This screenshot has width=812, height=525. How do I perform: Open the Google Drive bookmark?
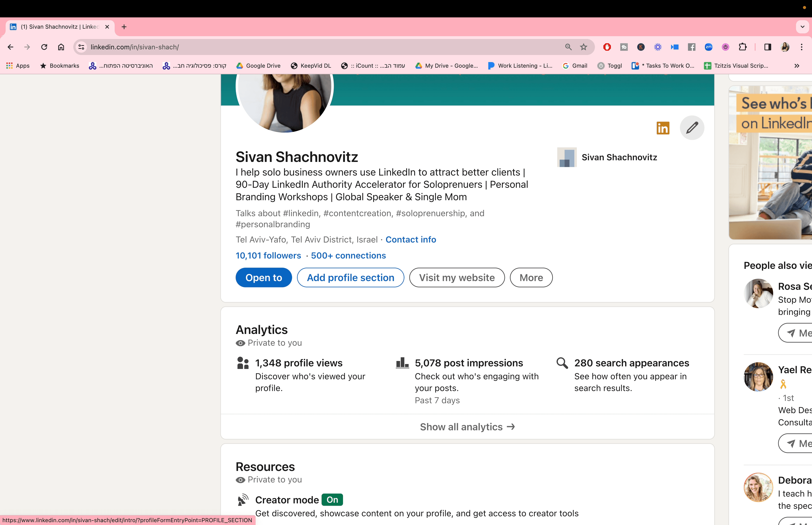click(x=259, y=66)
